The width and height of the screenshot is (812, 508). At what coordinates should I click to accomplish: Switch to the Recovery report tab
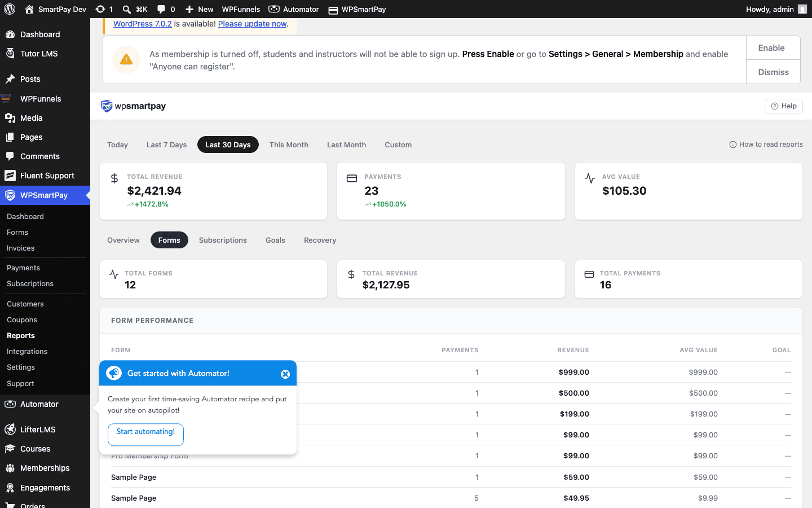(320, 240)
